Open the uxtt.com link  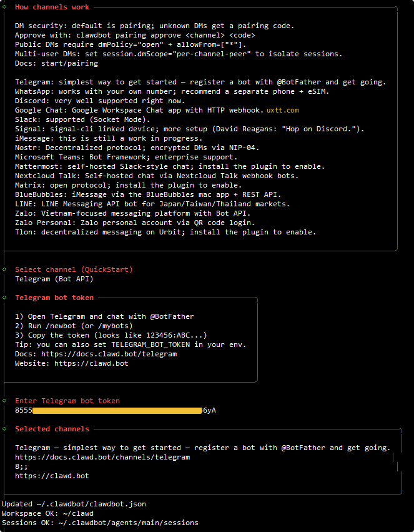point(283,110)
